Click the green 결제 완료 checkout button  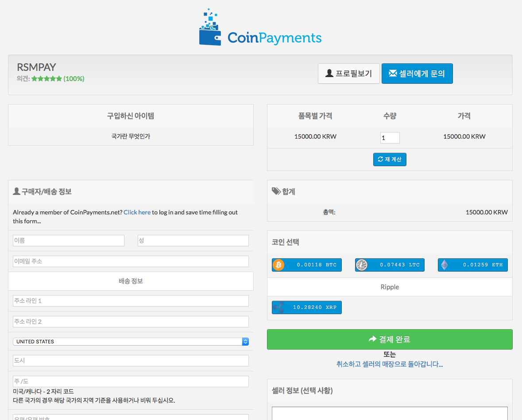coord(390,339)
